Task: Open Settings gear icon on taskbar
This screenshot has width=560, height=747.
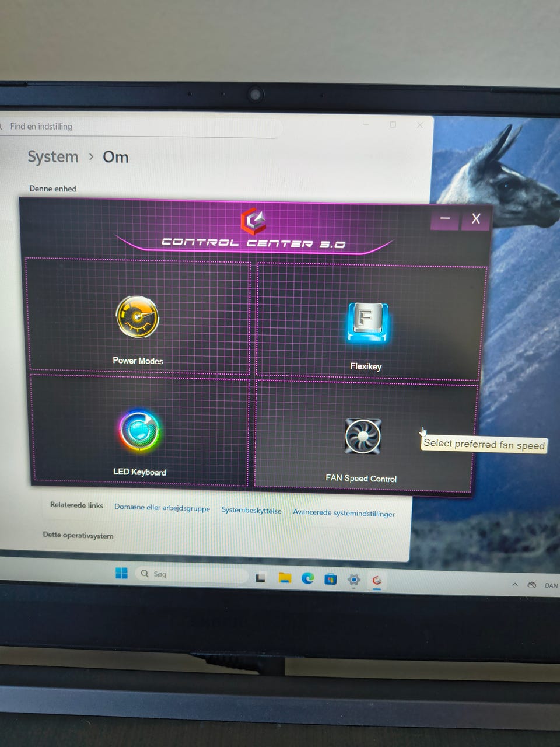Action: (353, 580)
